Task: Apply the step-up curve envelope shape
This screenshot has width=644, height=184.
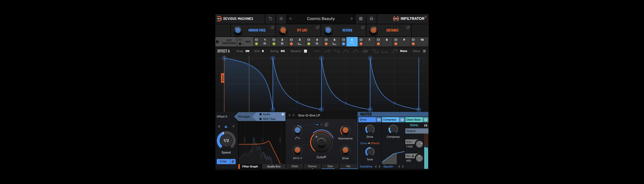Action: (x=394, y=51)
